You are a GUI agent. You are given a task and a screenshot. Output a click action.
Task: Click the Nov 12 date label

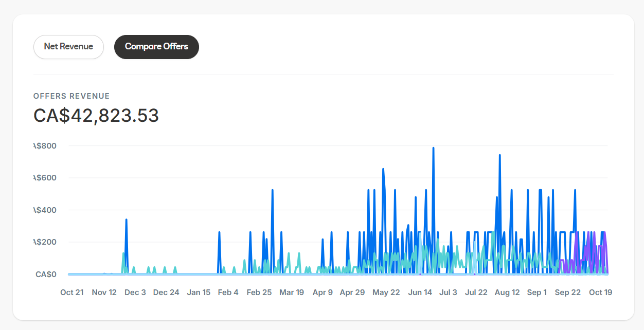[104, 292]
